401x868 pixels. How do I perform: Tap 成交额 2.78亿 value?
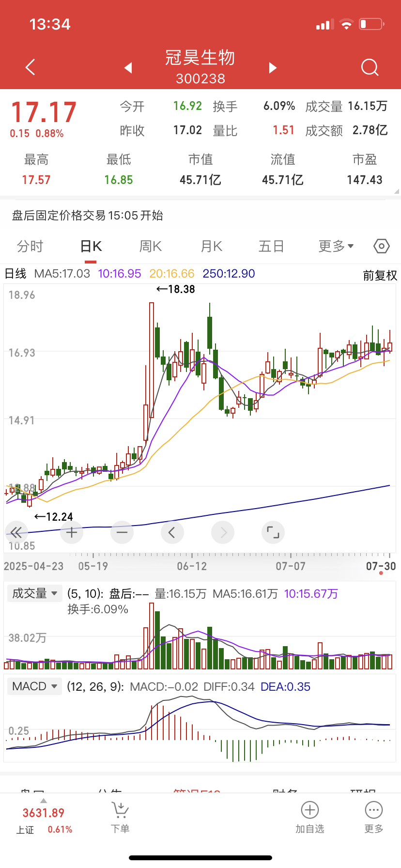coord(370,130)
